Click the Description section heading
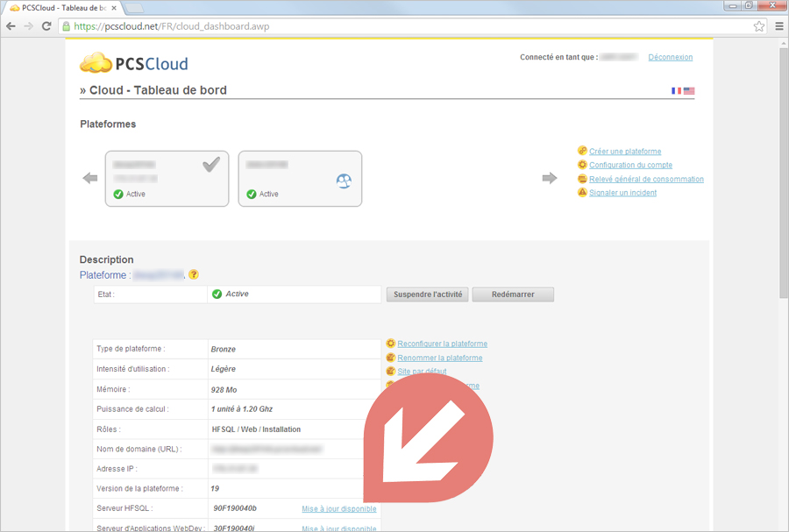The width and height of the screenshot is (789, 532). tap(107, 259)
